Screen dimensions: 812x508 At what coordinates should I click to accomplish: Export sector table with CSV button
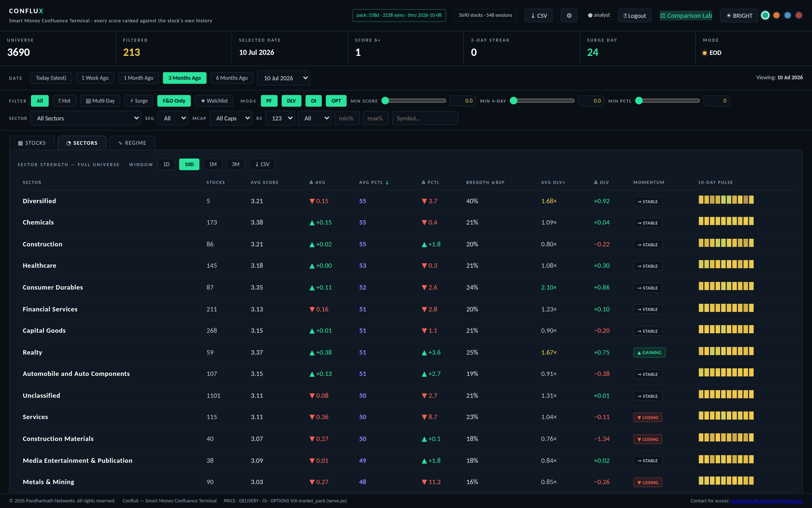click(x=262, y=164)
